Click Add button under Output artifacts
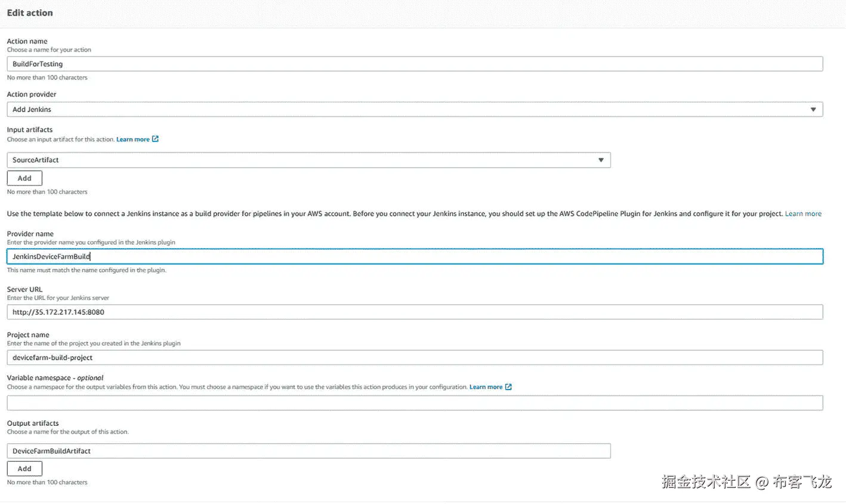The width and height of the screenshot is (846, 504). (24, 468)
